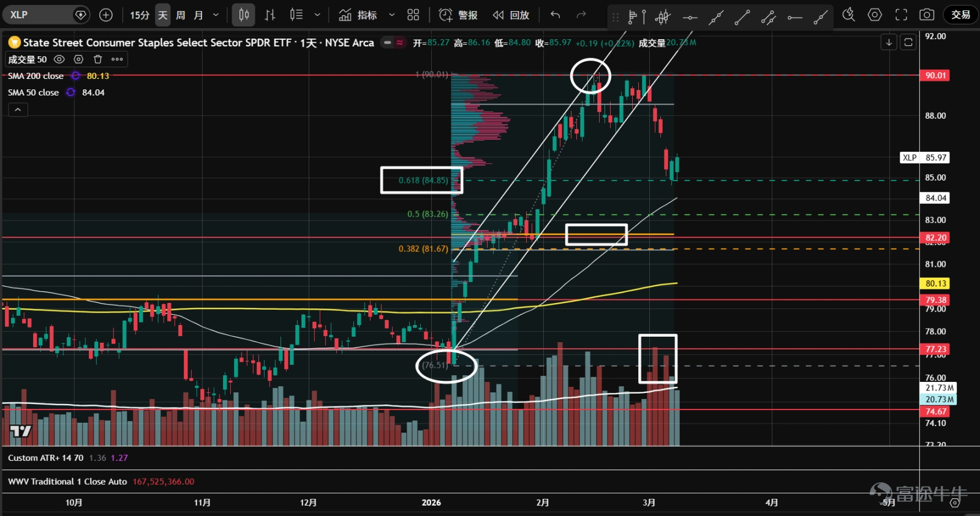Open the 指标 indicators menu
Screen dimensions: 980x516
click(x=358, y=15)
